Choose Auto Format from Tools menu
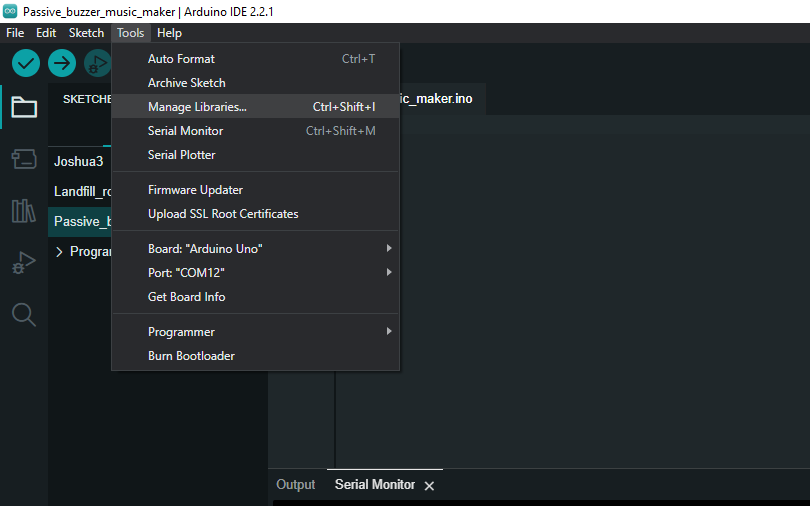 [x=255, y=59]
